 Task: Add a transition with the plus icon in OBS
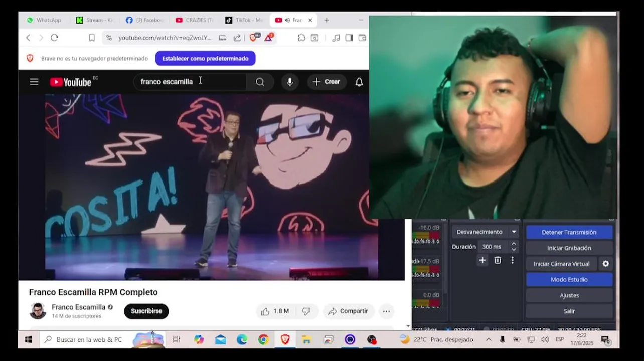(482, 260)
